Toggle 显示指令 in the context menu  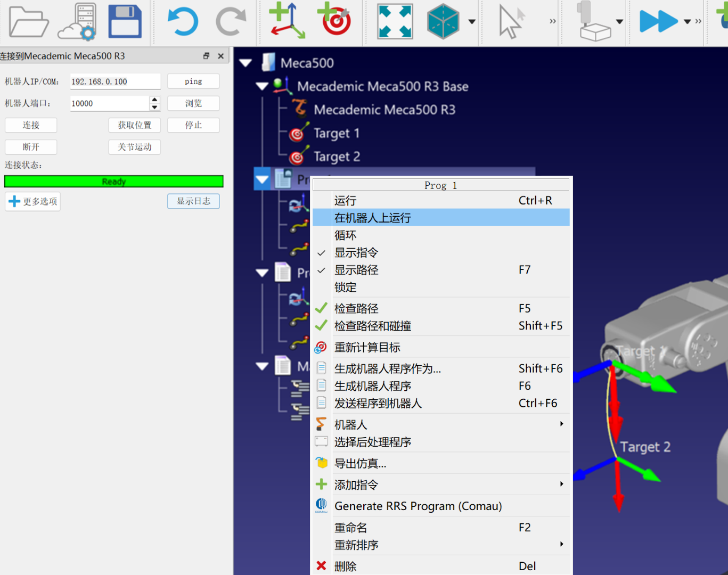point(356,252)
